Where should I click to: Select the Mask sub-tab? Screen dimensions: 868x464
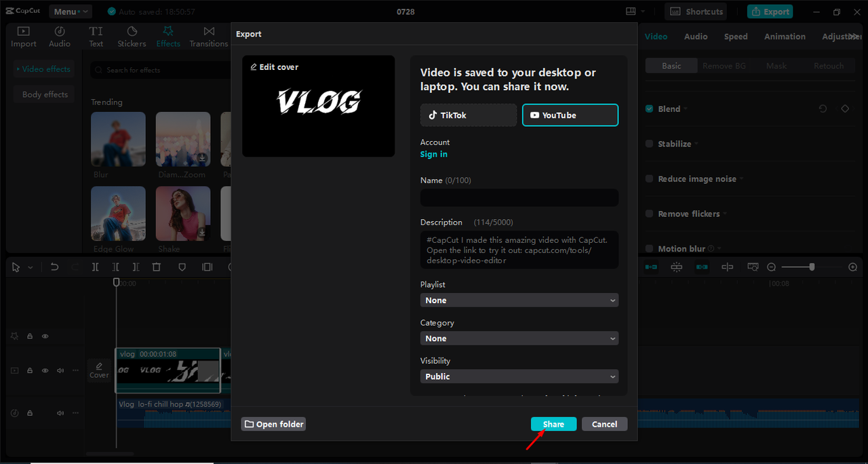coord(776,66)
